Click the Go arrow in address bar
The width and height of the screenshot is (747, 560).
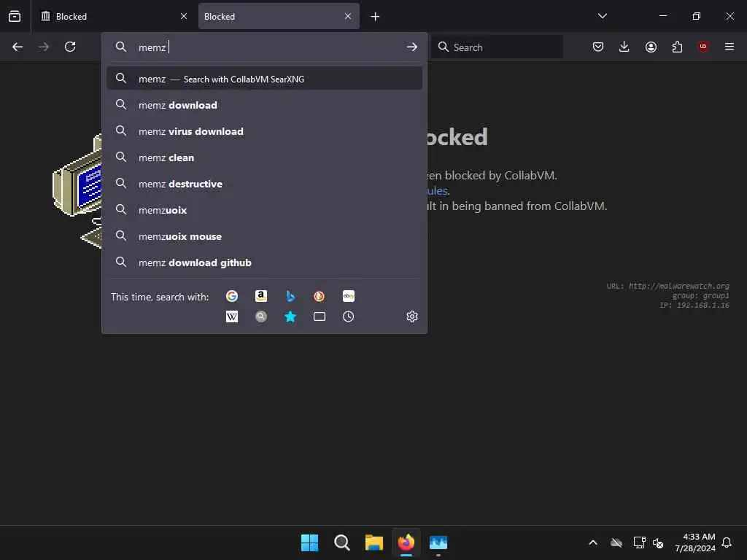(x=412, y=47)
